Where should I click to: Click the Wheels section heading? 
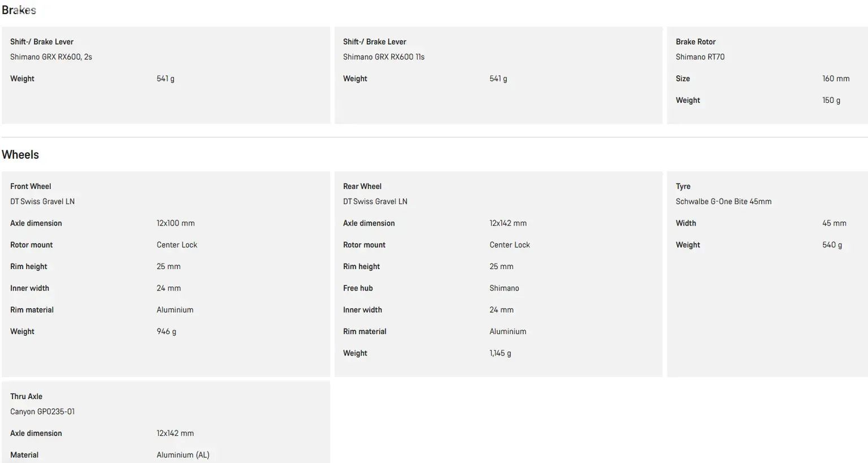(20, 155)
